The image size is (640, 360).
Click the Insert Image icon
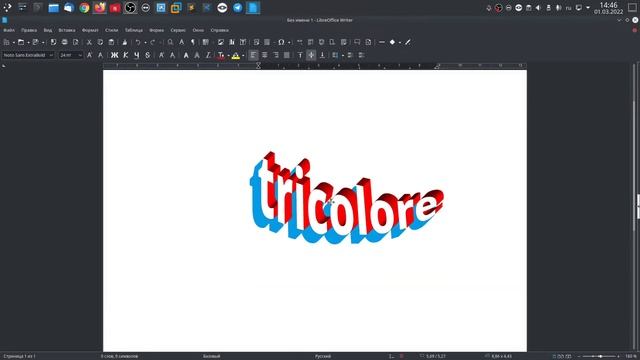[221, 42]
